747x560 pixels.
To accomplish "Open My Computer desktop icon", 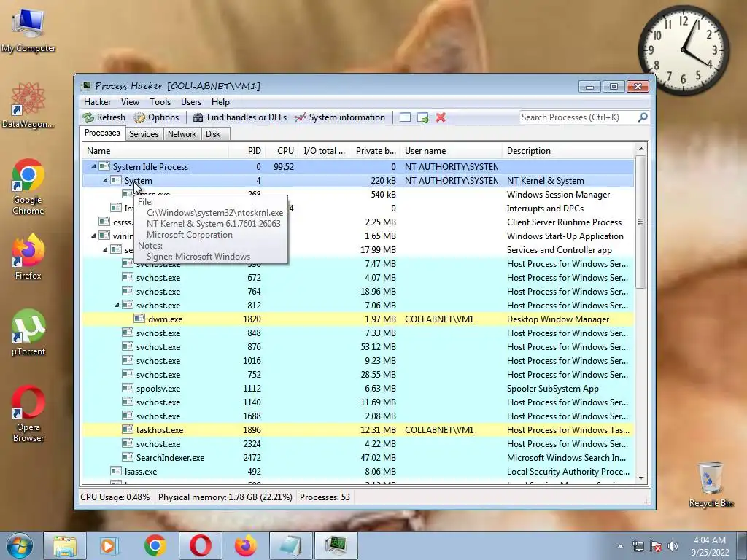I will click(28, 31).
